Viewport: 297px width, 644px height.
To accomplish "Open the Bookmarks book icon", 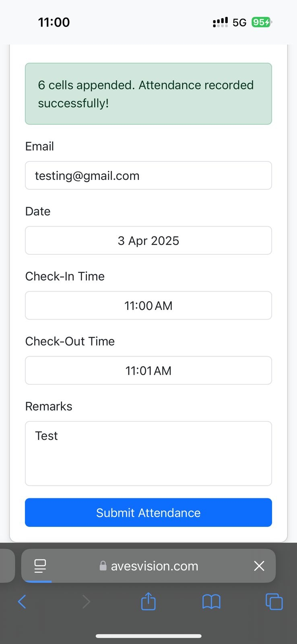I will (211, 602).
